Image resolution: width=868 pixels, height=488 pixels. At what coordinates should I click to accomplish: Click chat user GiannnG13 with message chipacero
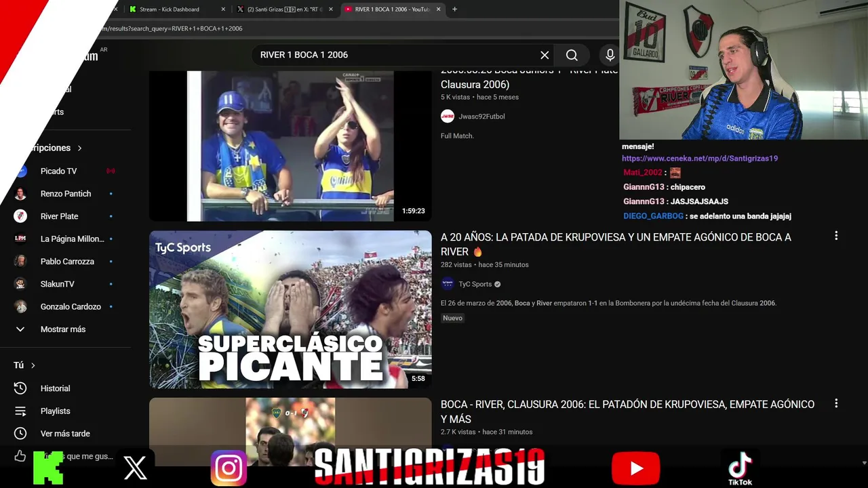click(x=644, y=187)
